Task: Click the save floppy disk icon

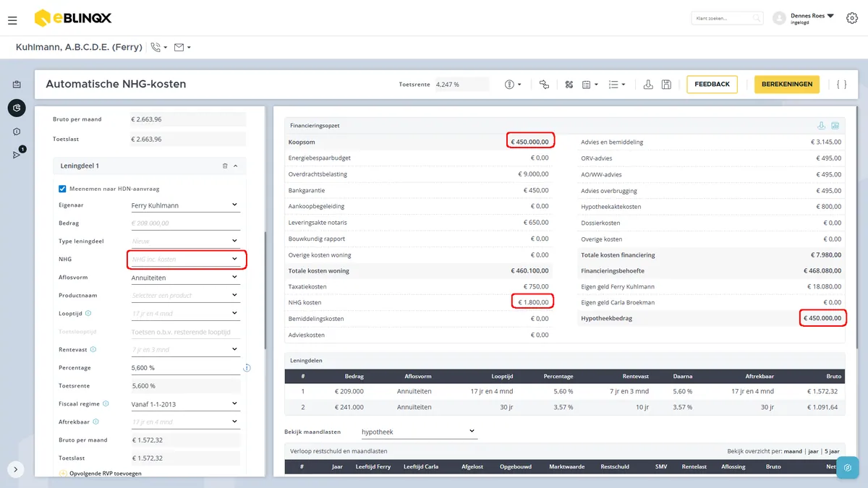Action: pos(666,85)
